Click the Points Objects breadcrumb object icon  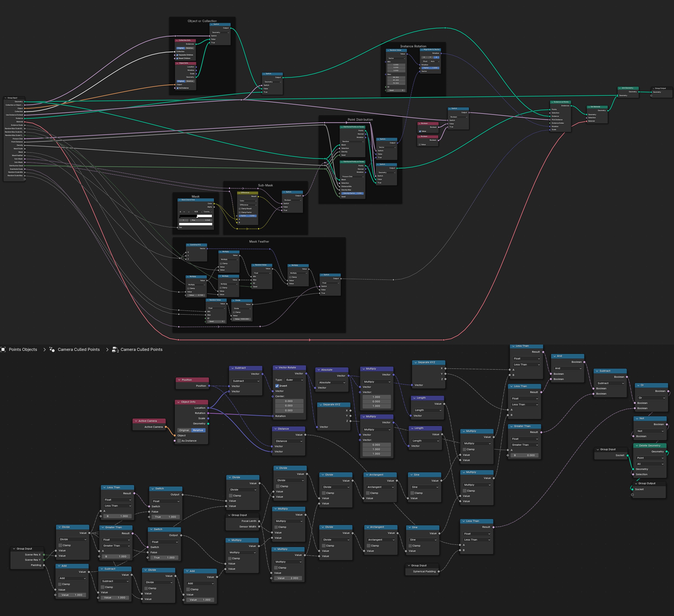click(3, 349)
